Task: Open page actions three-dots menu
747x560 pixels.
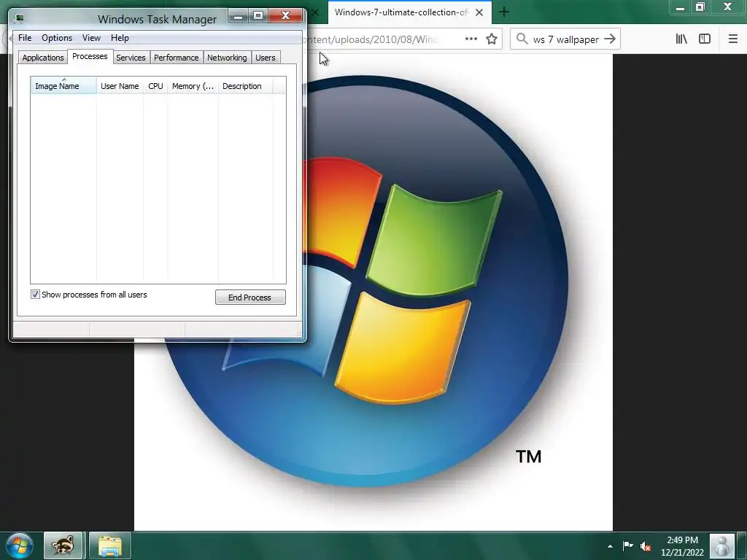Action: tap(471, 39)
